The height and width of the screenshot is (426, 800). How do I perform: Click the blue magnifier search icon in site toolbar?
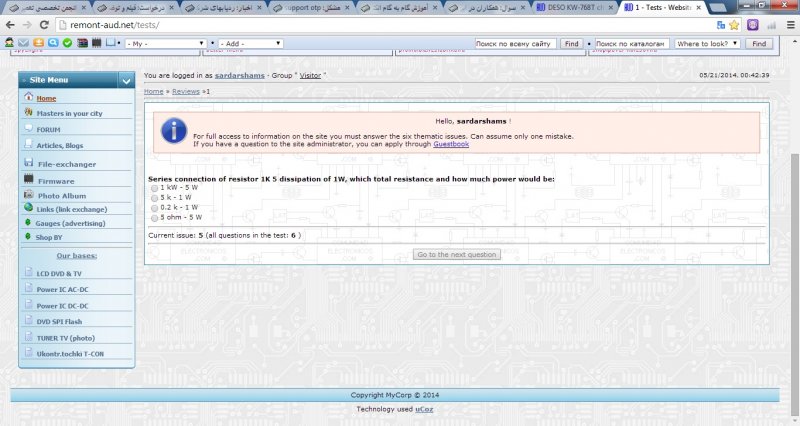click(x=53, y=43)
